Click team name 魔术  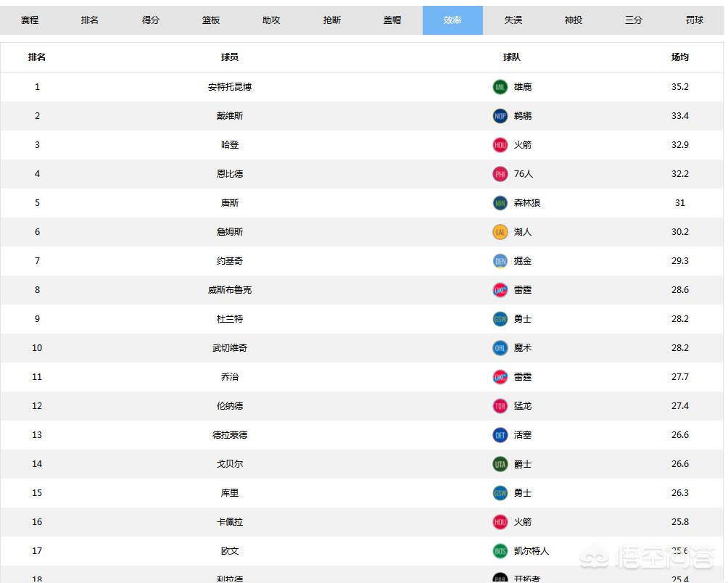523,347
